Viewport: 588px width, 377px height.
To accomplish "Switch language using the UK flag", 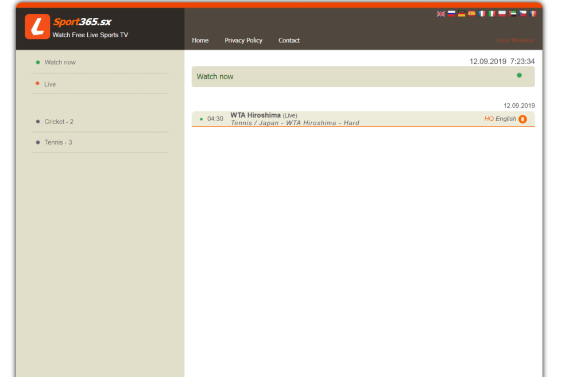I will tap(440, 14).
